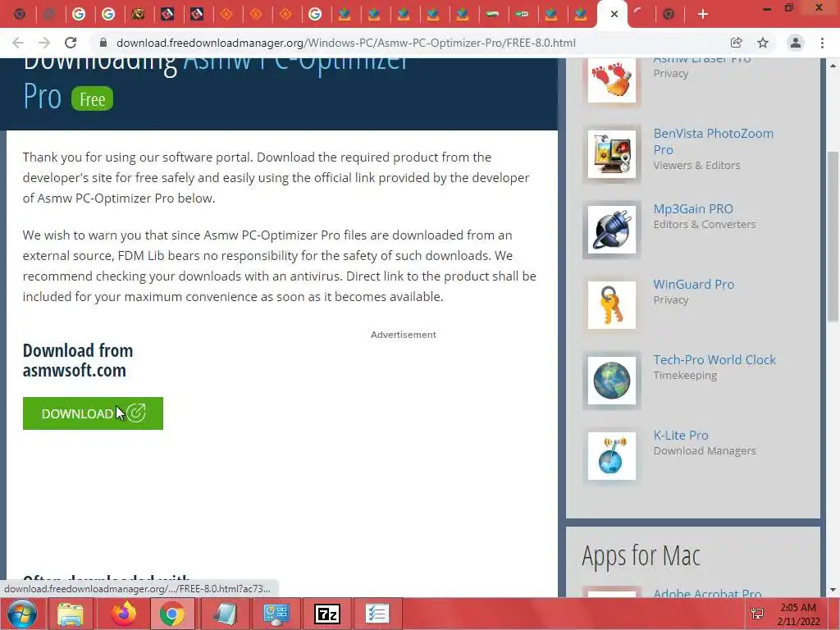The image size is (840, 630).
Task: Reload the current page
Action: tap(71, 43)
